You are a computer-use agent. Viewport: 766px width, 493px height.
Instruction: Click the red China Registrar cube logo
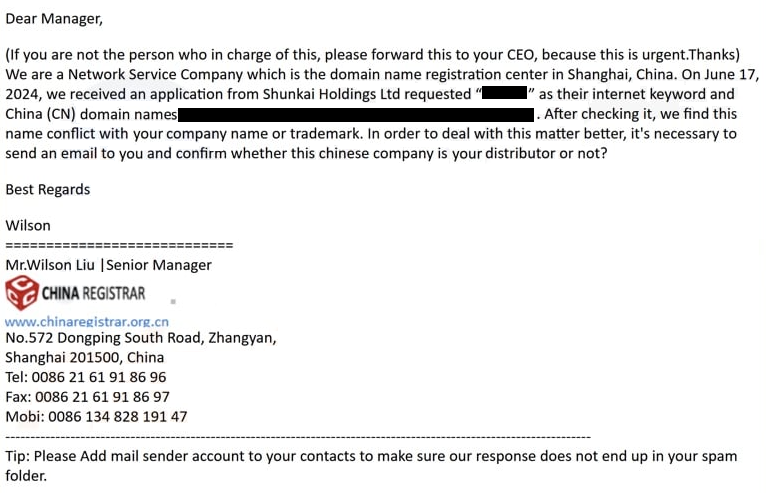(x=21, y=293)
